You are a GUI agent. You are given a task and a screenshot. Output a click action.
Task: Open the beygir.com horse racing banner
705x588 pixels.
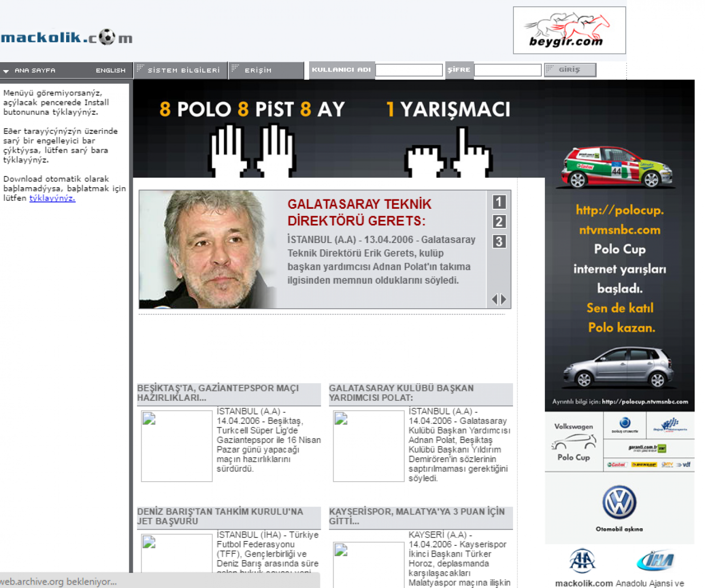(x=569, y=30)
